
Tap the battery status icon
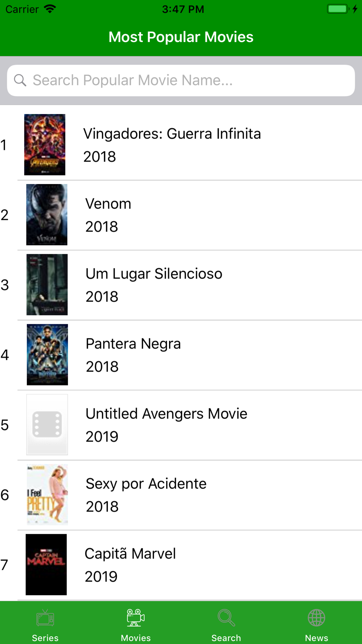[x=338, y=9]
